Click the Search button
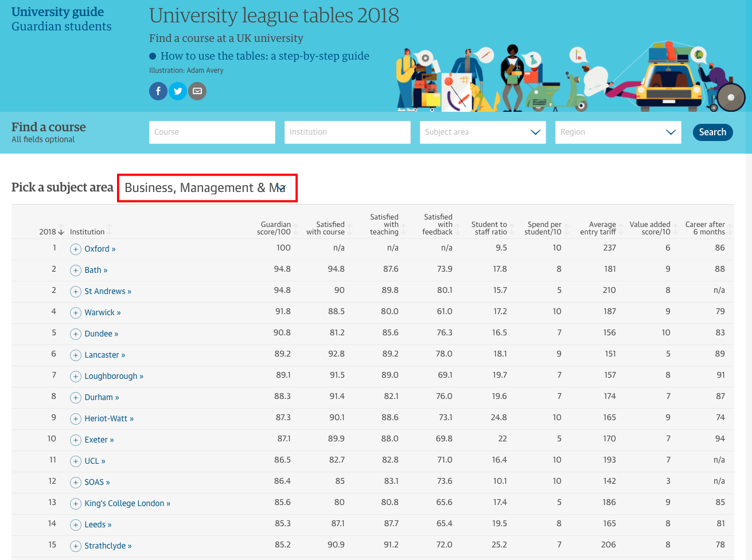 (x=712, y=132)
